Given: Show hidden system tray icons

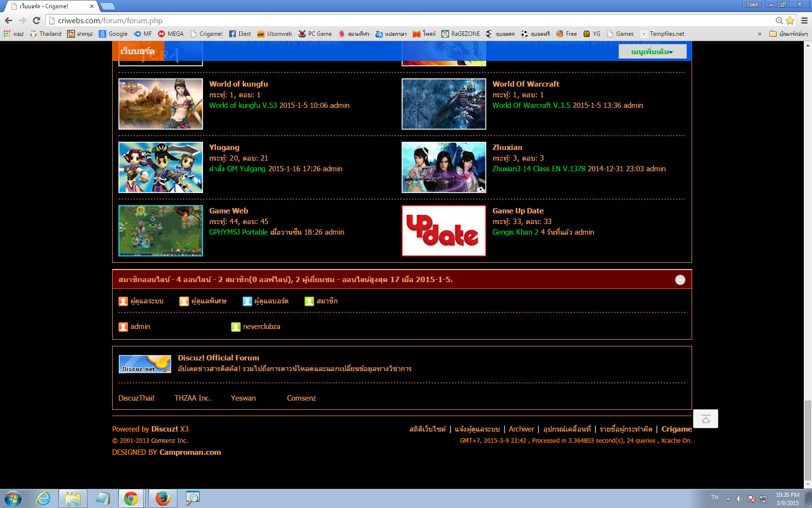Looking at the screenshot, I should coord(728,499).
